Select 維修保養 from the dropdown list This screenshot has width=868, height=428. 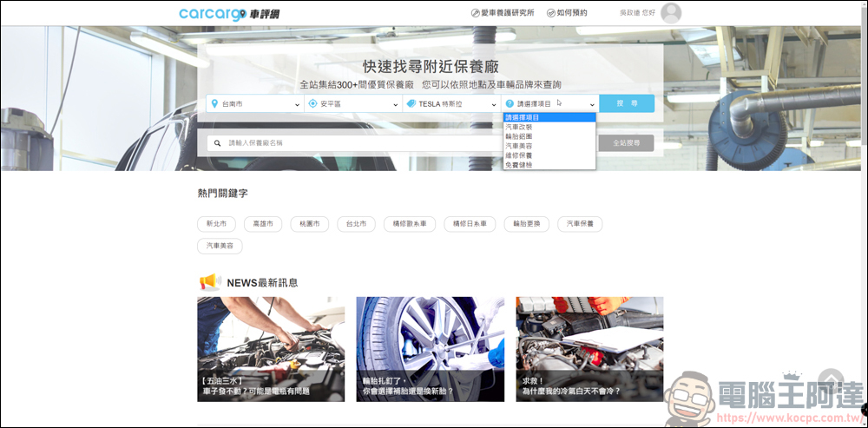(x=549, y=155)
